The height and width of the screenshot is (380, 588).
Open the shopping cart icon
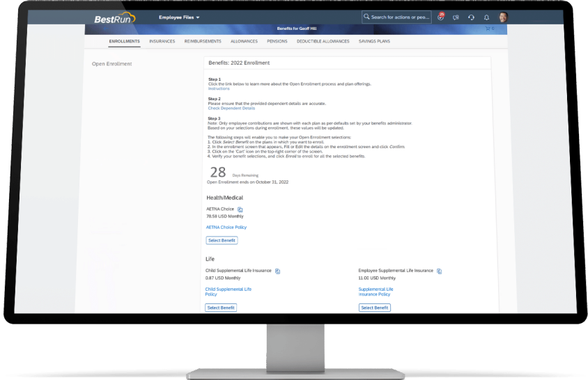click(x=489, y=29)
